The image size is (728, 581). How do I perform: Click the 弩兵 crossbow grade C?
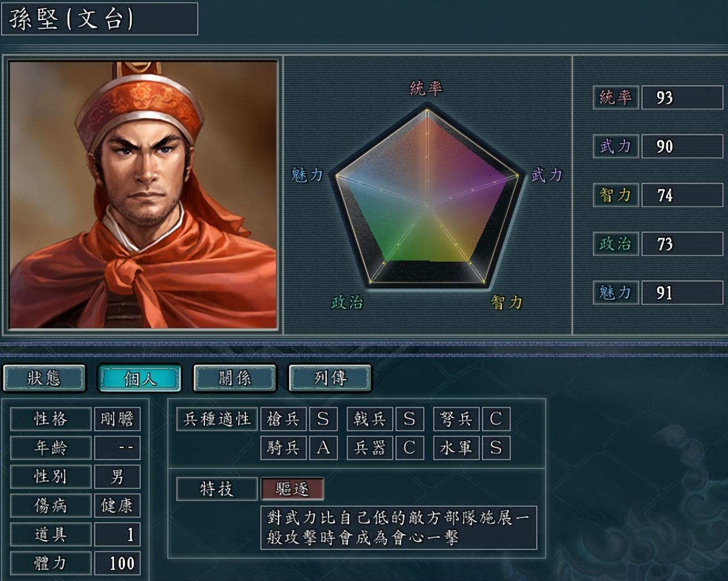[496, 419]
